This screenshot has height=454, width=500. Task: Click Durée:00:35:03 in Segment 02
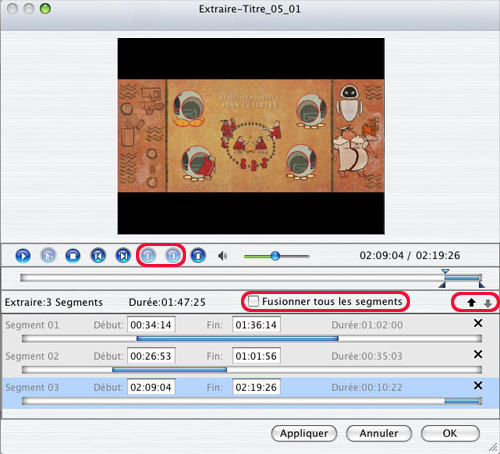tap(367, 356)
